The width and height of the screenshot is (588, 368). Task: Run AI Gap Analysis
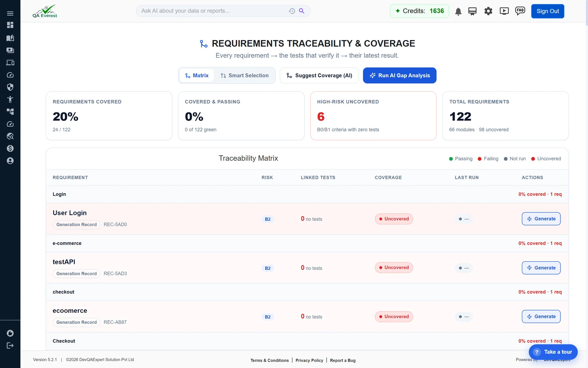tap(399, 75)
